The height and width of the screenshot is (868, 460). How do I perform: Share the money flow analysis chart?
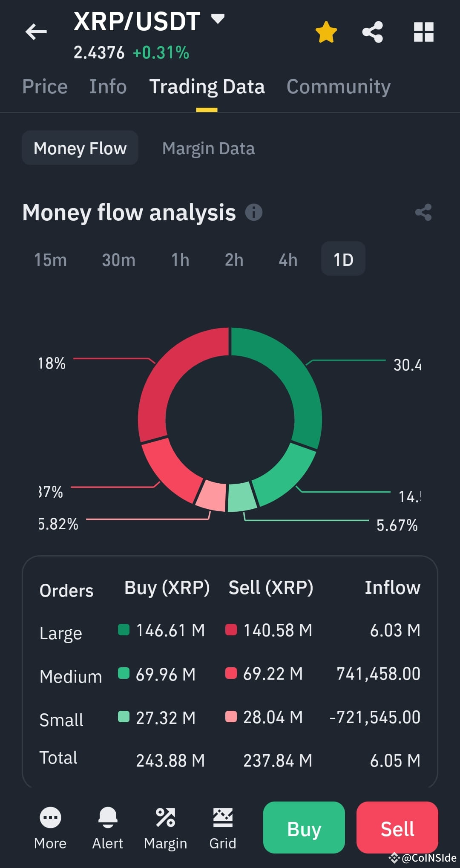tap(423, 212)
